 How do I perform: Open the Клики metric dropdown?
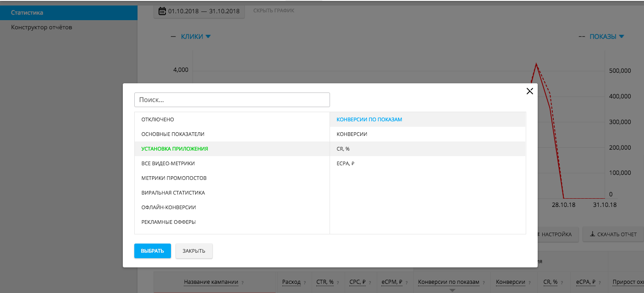click(196, 37)
